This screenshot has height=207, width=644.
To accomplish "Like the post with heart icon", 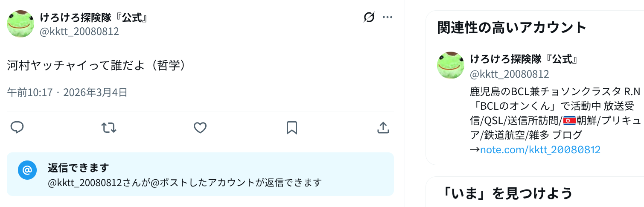I will pos(200,128).
